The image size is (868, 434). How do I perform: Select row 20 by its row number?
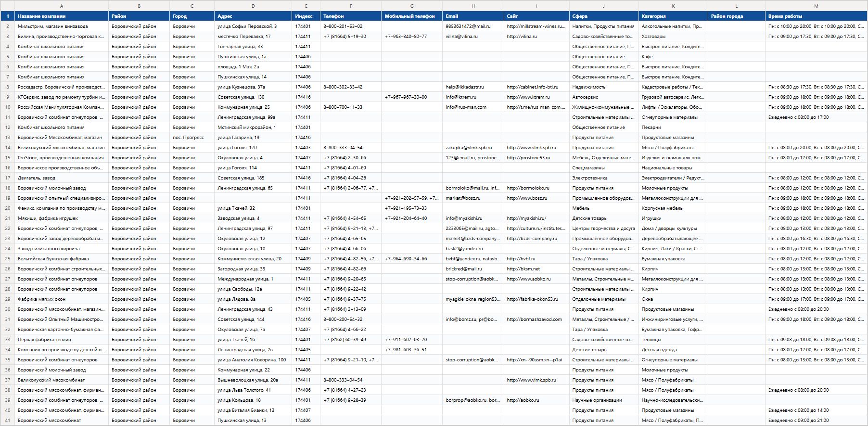click(x=7, y=208)
